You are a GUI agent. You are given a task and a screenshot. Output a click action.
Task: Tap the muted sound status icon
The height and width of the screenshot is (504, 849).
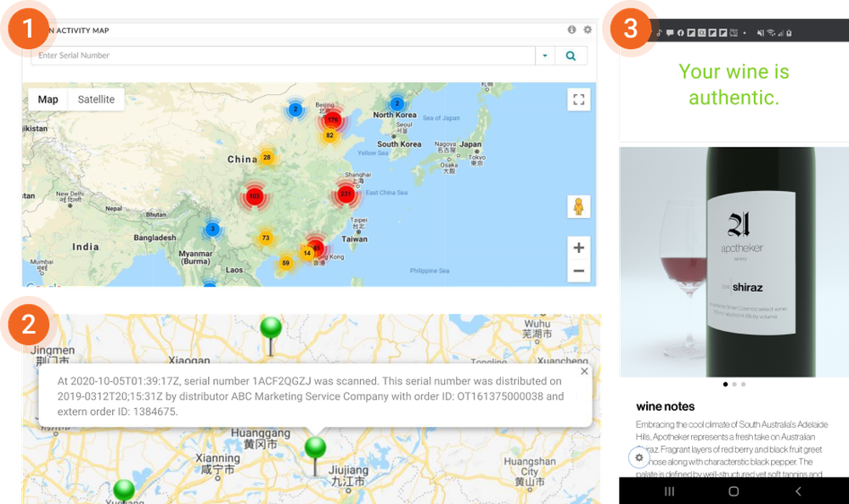point(761,33)
